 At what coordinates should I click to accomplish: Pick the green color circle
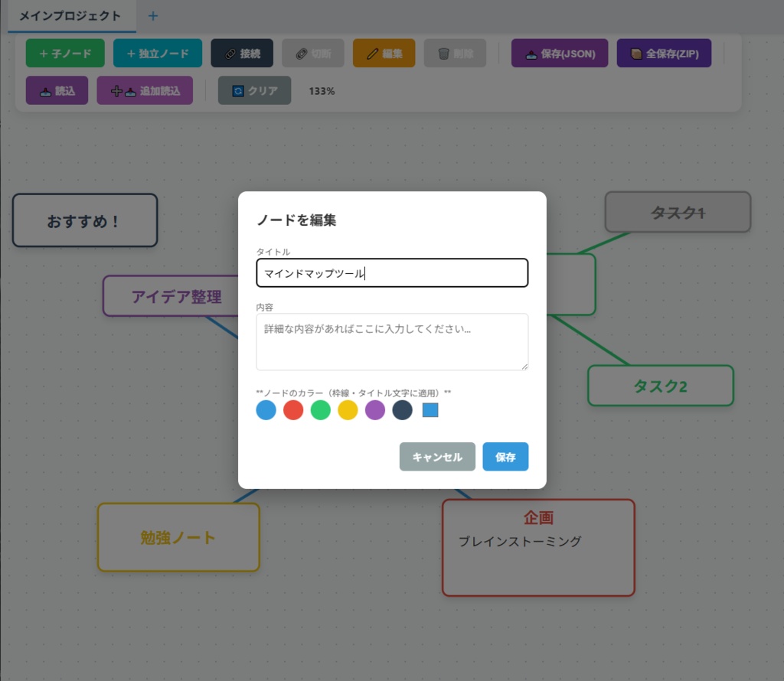[321, 409]
